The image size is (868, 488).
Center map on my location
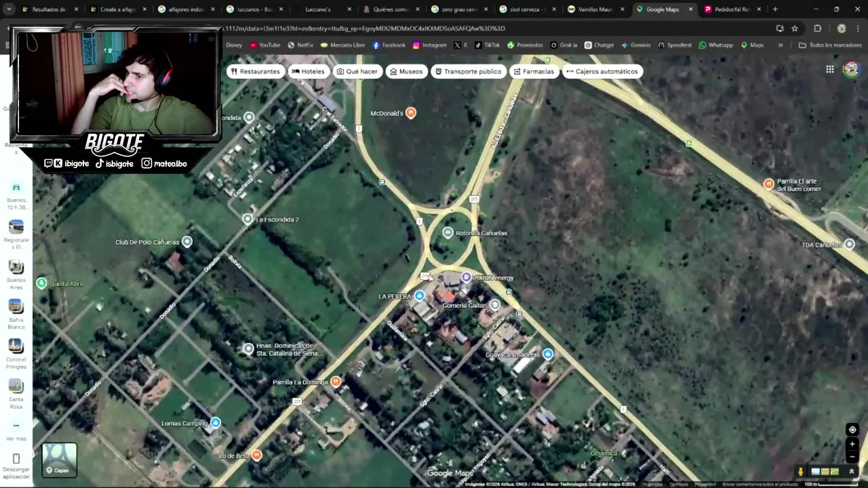(852, 430)
